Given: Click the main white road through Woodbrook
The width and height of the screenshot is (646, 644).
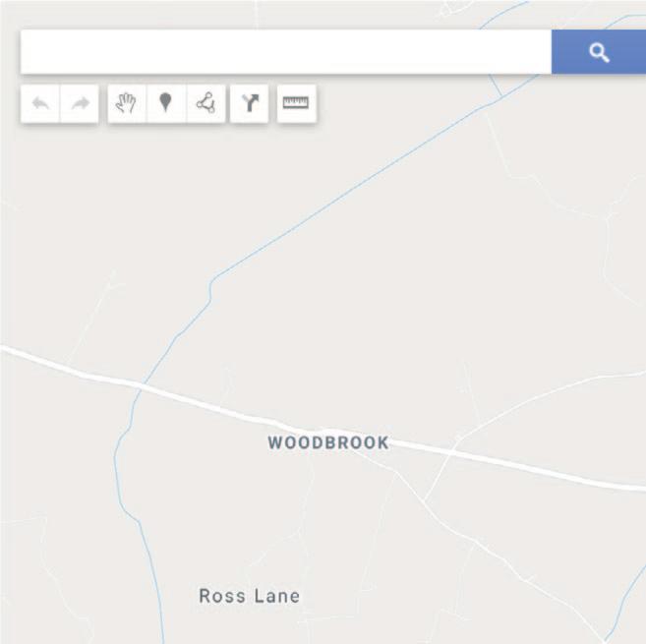Looking at the screenshot, I should [x=231, y=410].
